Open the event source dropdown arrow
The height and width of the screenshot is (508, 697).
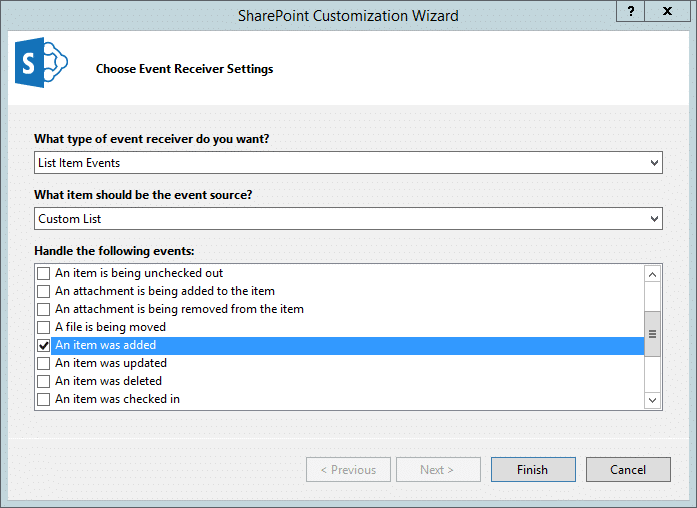[654, 219]
